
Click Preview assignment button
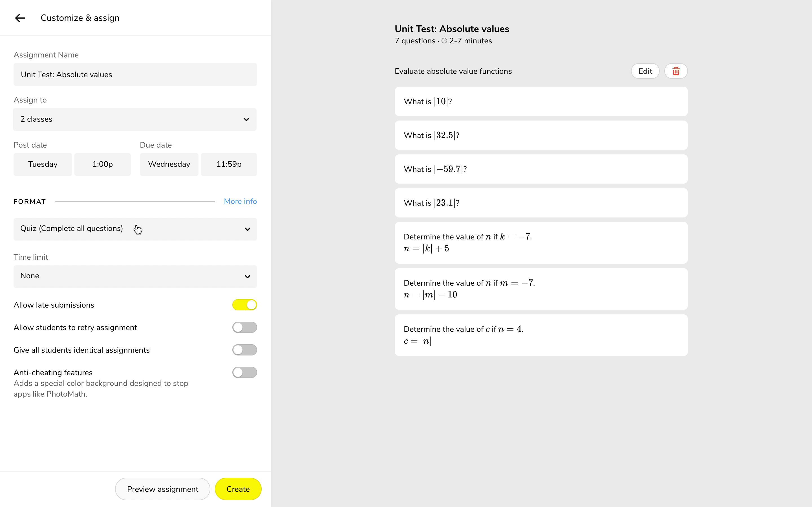pyautogui.click(x=162, y=489)
